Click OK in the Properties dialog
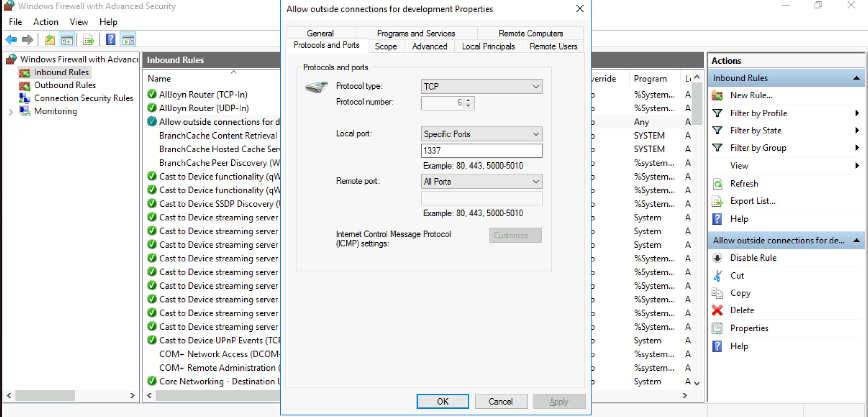The height and width of the screenshot is (417, 868). (x=443, y=401)
